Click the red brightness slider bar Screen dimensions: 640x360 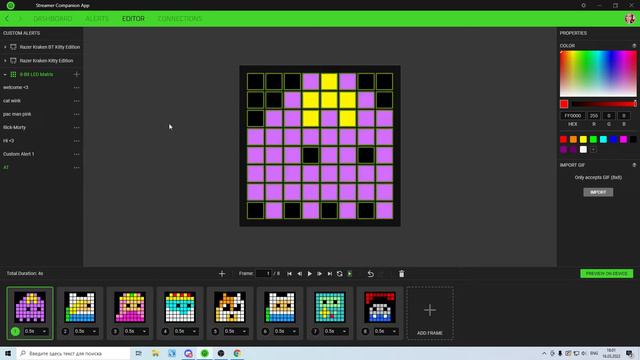pos(603,104)
